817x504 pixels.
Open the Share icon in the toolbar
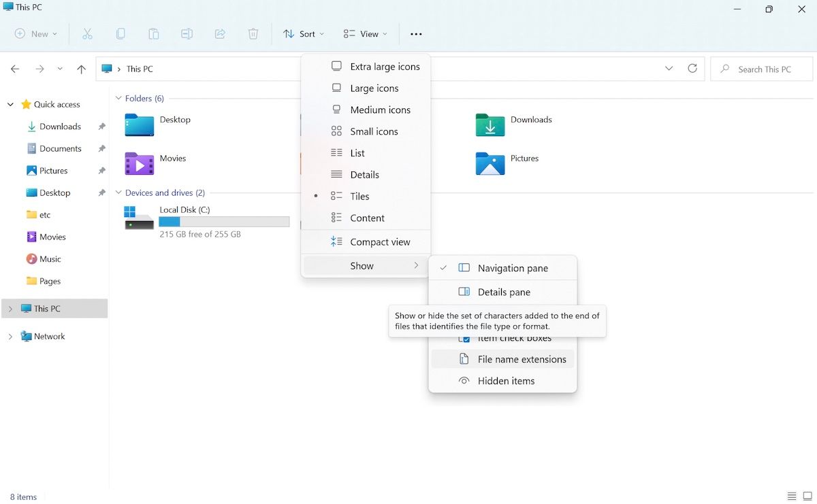pyautogui.click(x=220, y=33)
